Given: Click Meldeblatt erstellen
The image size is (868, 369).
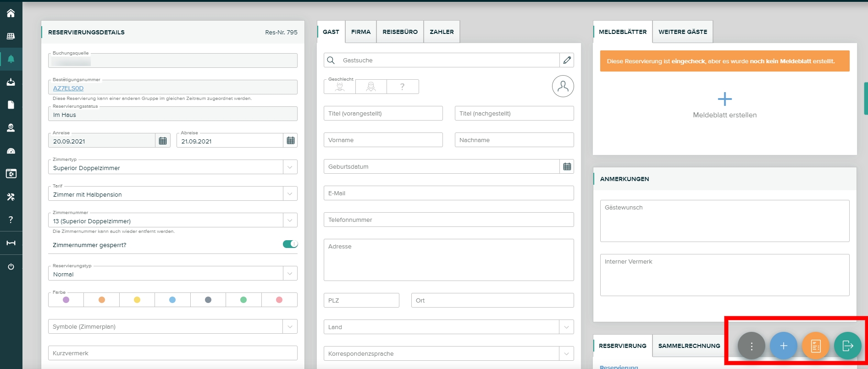Looking at the screenshot, I should 724,105.
